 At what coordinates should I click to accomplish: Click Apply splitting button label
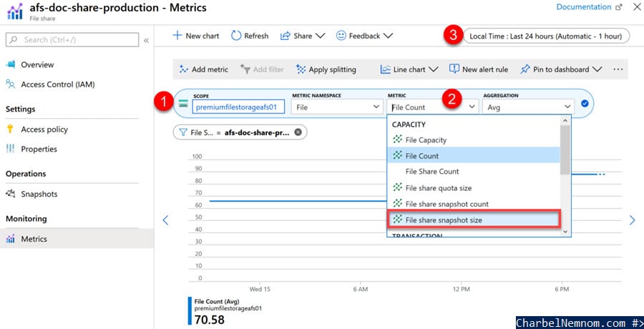(x=332, y=69)
